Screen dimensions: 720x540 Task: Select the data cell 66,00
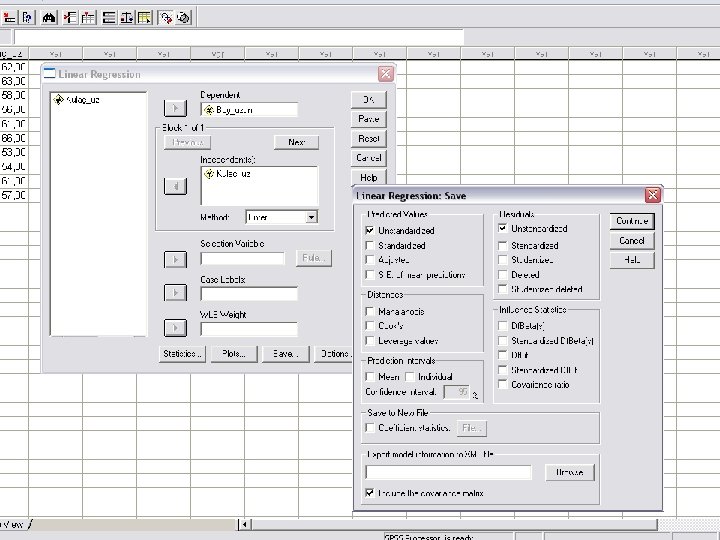[14, 138]
